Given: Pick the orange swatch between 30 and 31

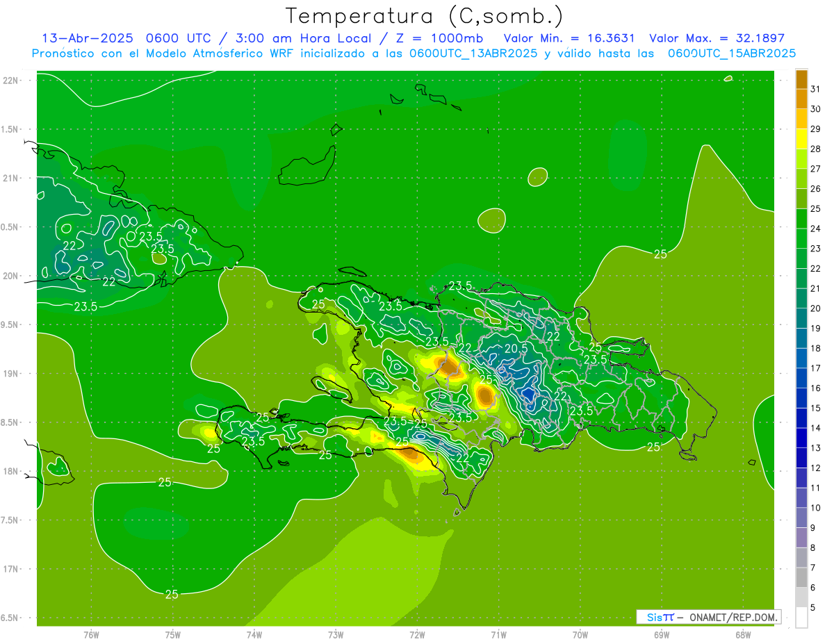Looking at the screenshot, I should (x=801, y=99).
